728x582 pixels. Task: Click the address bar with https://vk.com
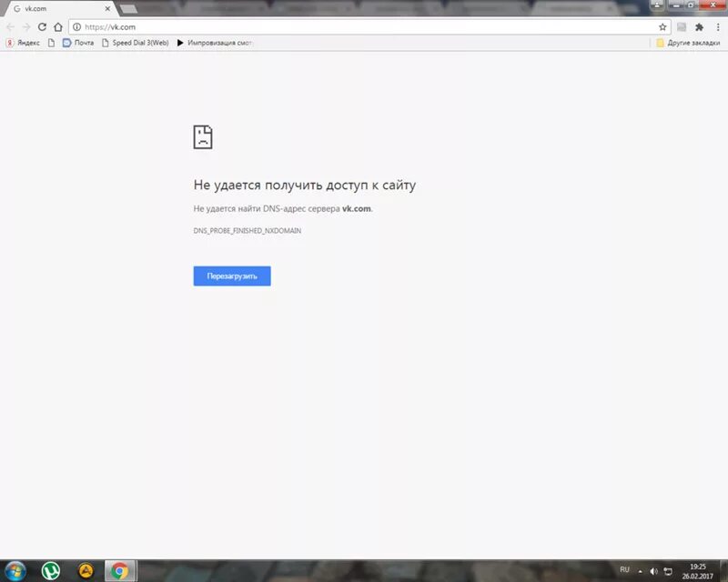pyautogui.click(x=369, y=27)
